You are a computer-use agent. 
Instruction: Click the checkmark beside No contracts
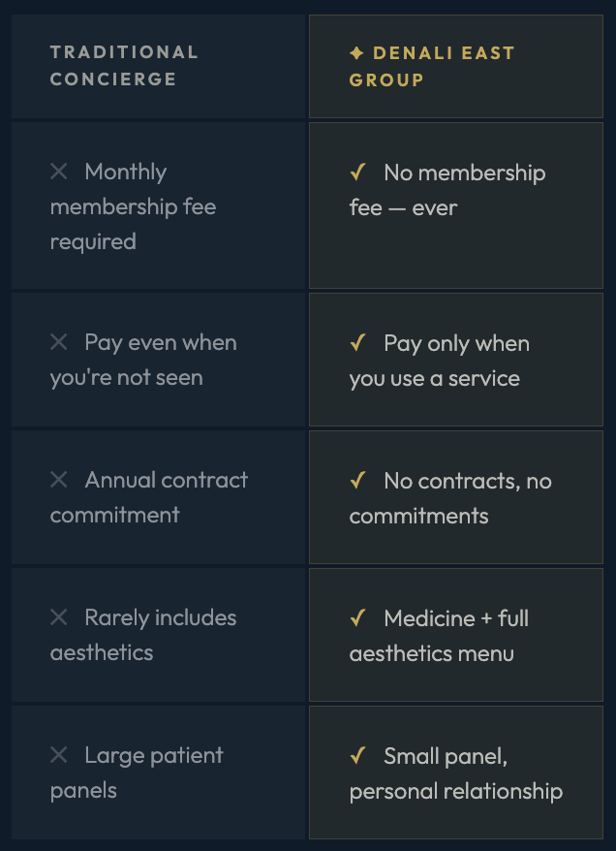click(358, 481)
